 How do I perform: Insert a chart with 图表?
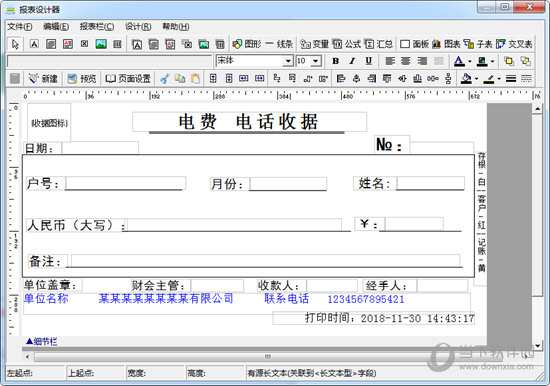click(446, 44)
